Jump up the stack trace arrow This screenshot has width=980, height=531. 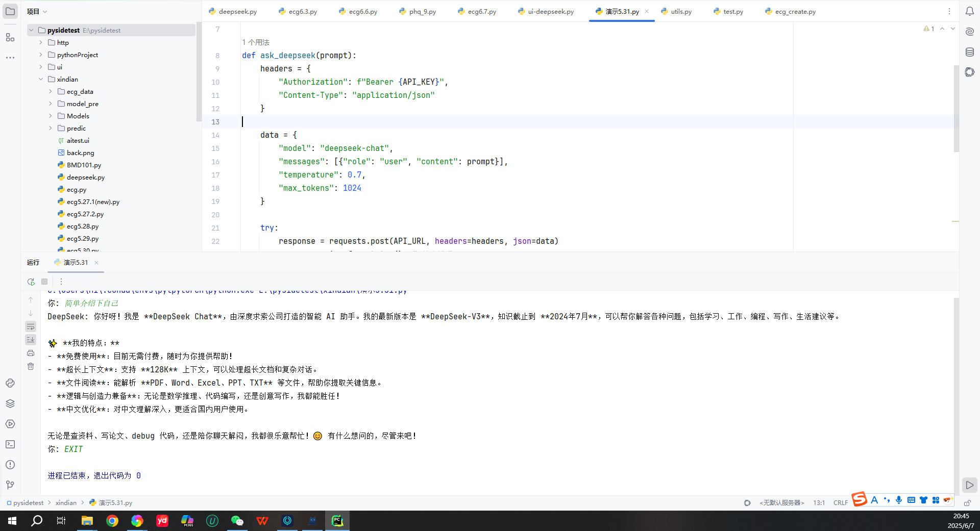31,300
